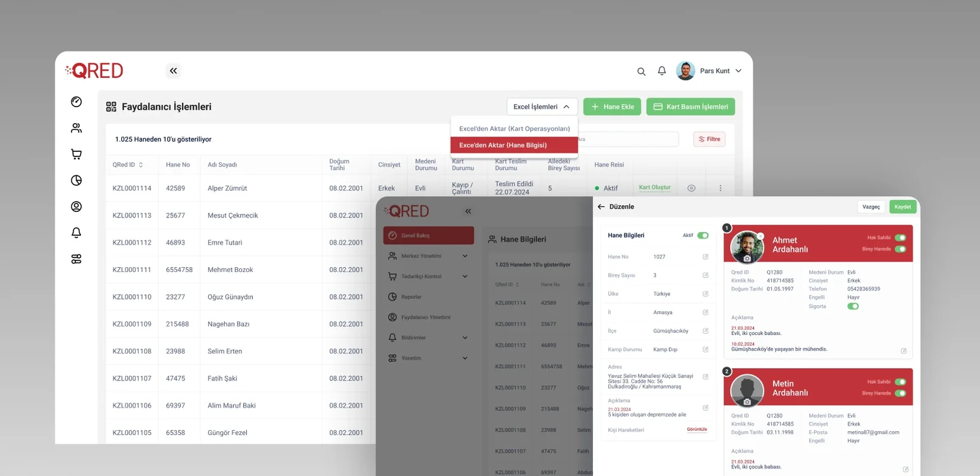Click the Hane Ekle button
This screenshot has width=980, height=476.
[612, 107]
